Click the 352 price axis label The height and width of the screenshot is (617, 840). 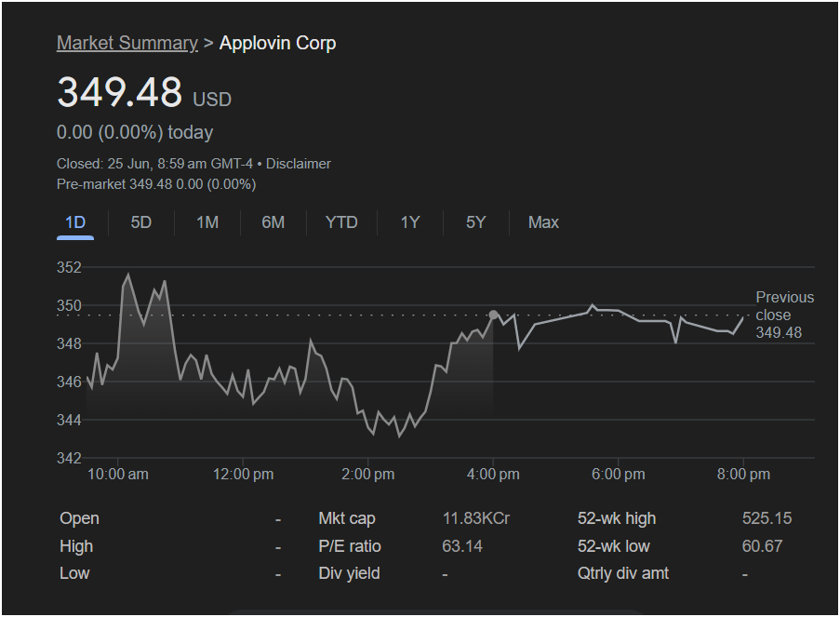pos(69,267)
